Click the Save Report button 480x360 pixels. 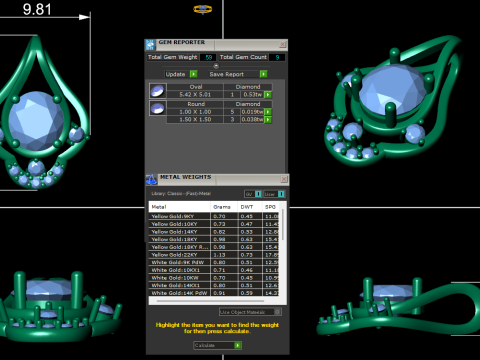[238, 74]
